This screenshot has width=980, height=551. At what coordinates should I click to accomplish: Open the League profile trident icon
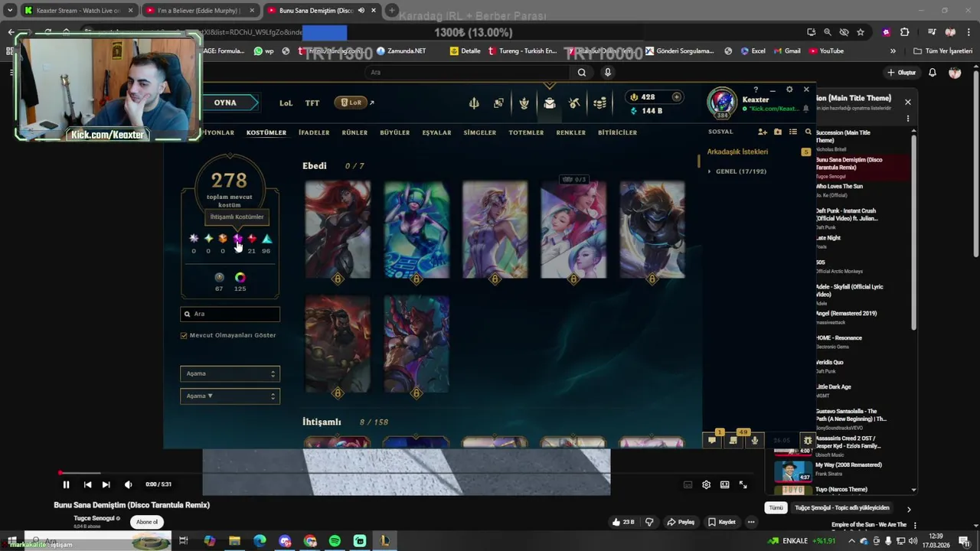[x=474, y=103]
